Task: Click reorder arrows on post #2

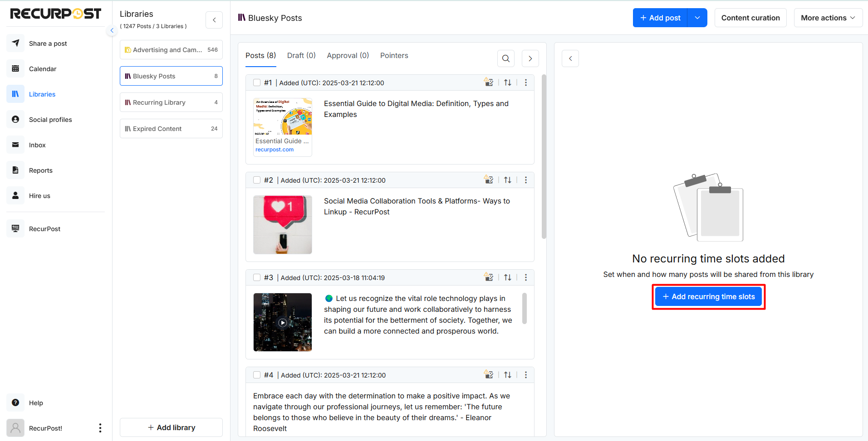Action: click(x=508, y=180)
